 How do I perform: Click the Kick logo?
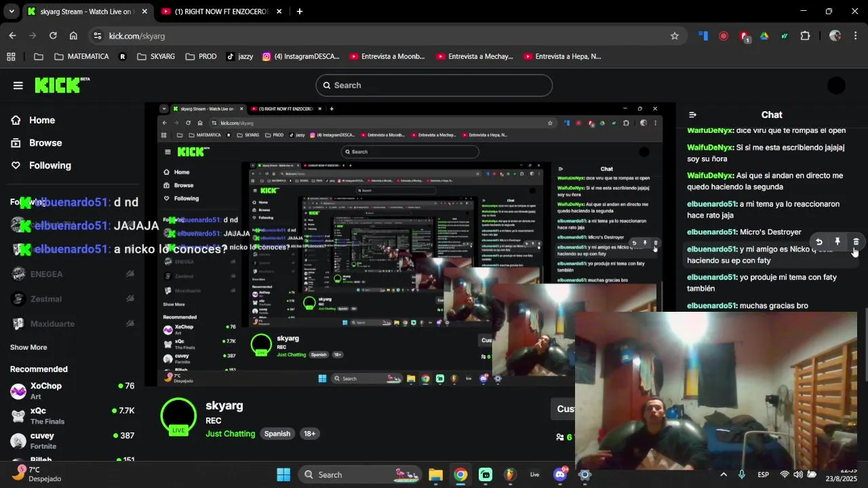tap(62, 85)
